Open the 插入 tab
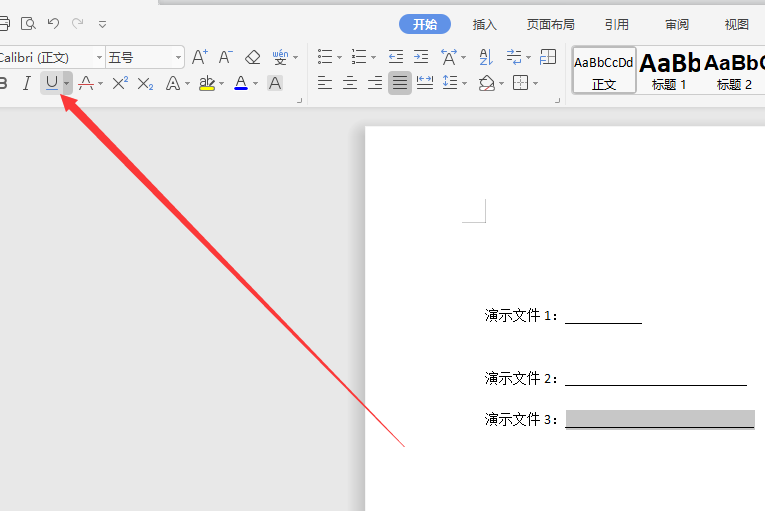Viewport: 765px width, 511px height. click(x=484, y=24)
